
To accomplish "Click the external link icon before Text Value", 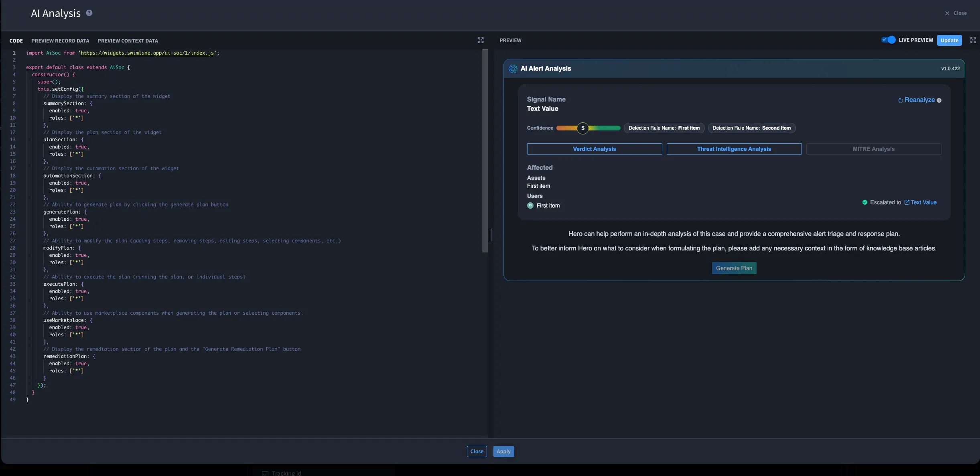I will click(907, 202).
